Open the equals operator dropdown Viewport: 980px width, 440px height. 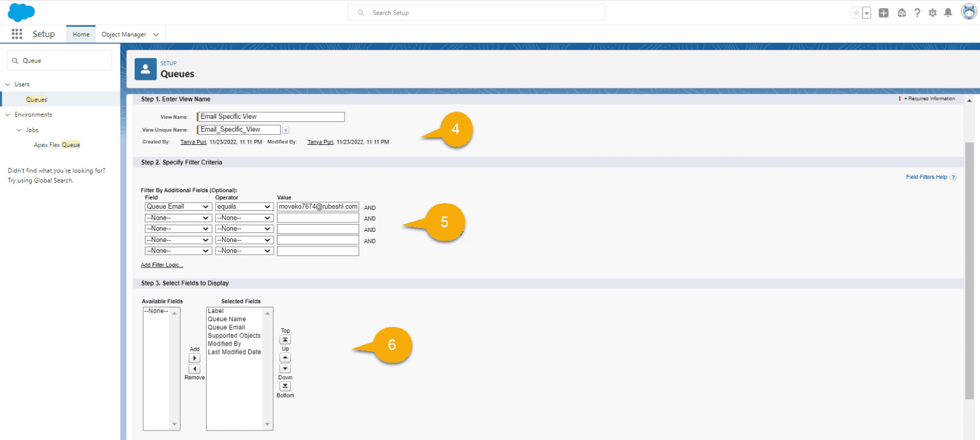point(244,206)
